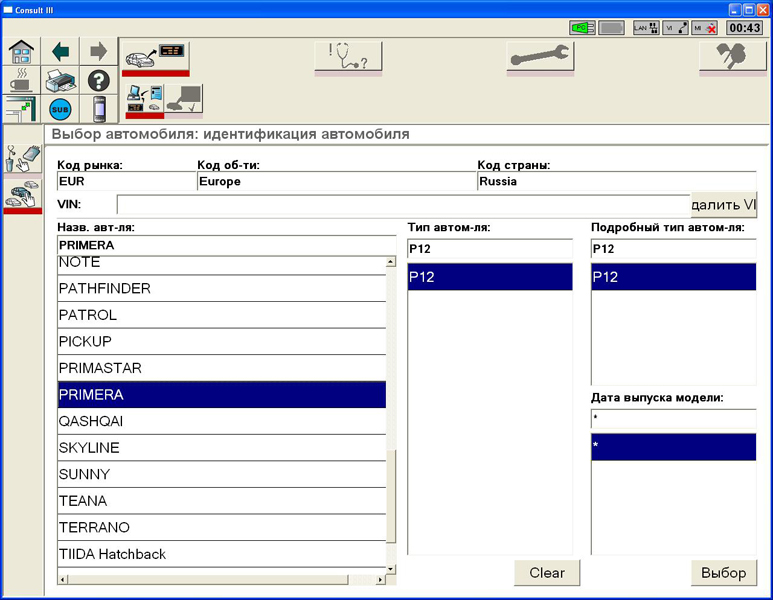The height and width of the screenshot is (600, 773).
Task: Select PATROL in the vehicle list
Action: pyautogui.click(x=222, y=315)
